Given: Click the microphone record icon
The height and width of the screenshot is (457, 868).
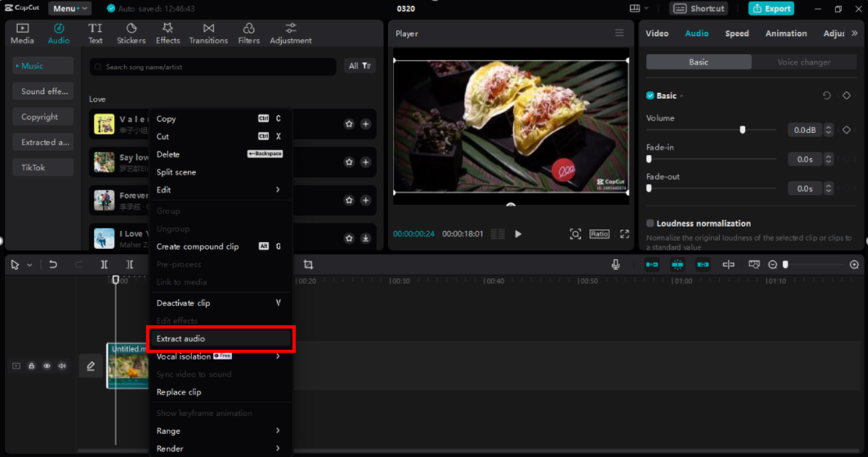Looking at the screenshot, I should click(x=616, y=265).
